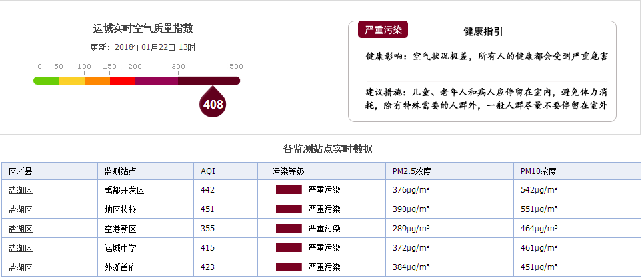Click the pollution color swatch in the 运城中学 row

pos(289,247)
